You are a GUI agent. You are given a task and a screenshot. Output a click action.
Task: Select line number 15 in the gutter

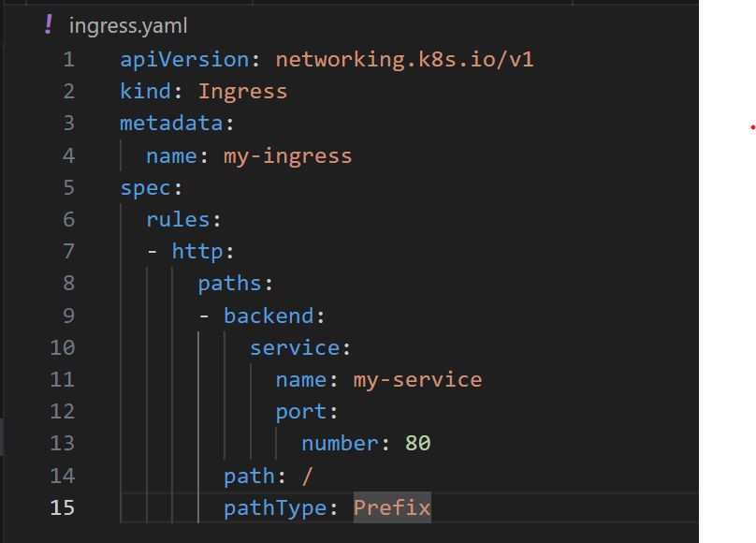pyautogui.click(x=63, y=507)
